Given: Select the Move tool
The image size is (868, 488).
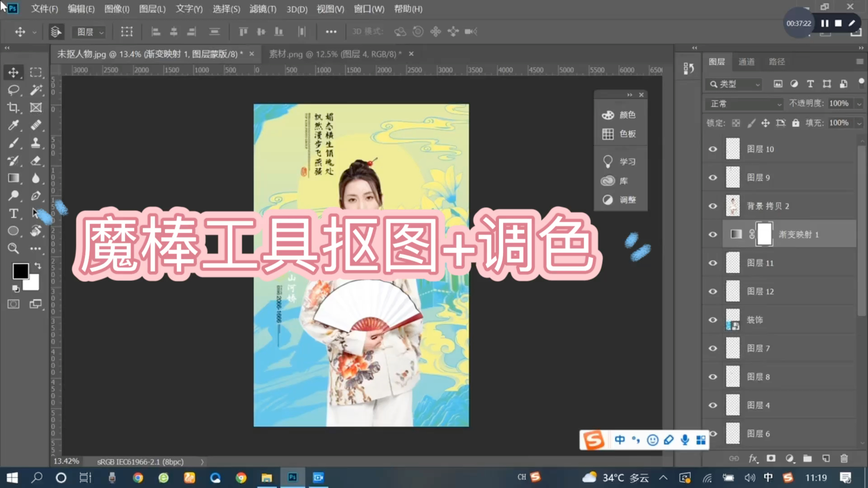Looking at the screenshot, I should [14, 72].
